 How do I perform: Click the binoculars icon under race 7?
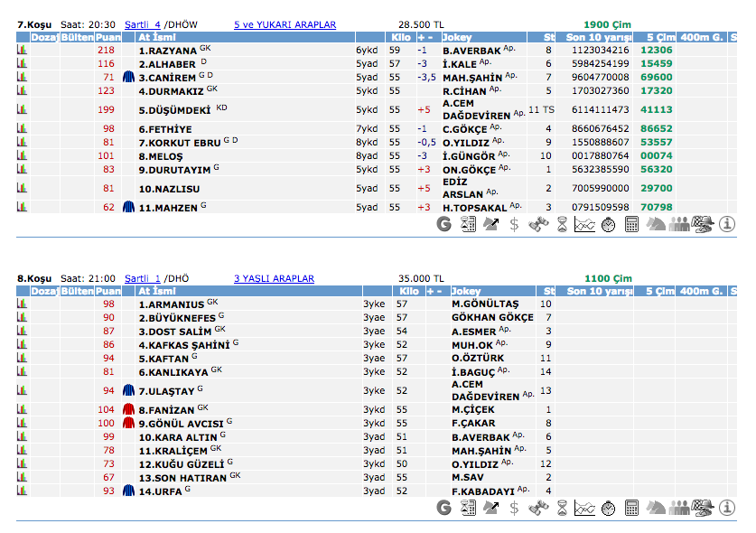pos(538,225)
